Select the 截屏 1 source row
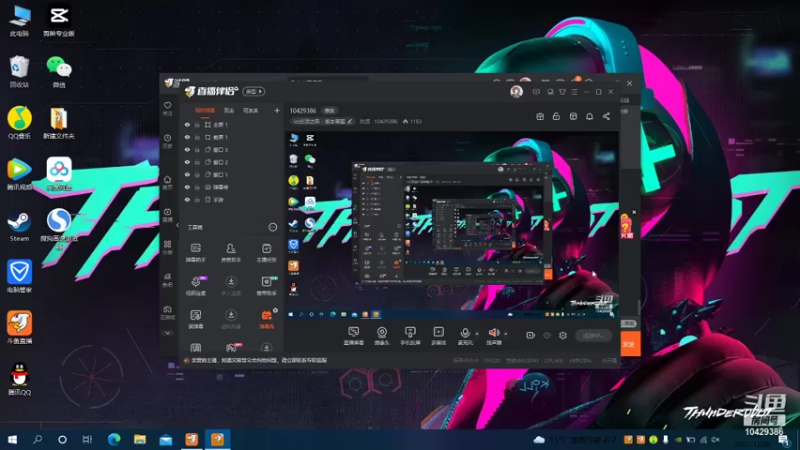The height and width of the screenshot is (450, 800). coord(231,137)
